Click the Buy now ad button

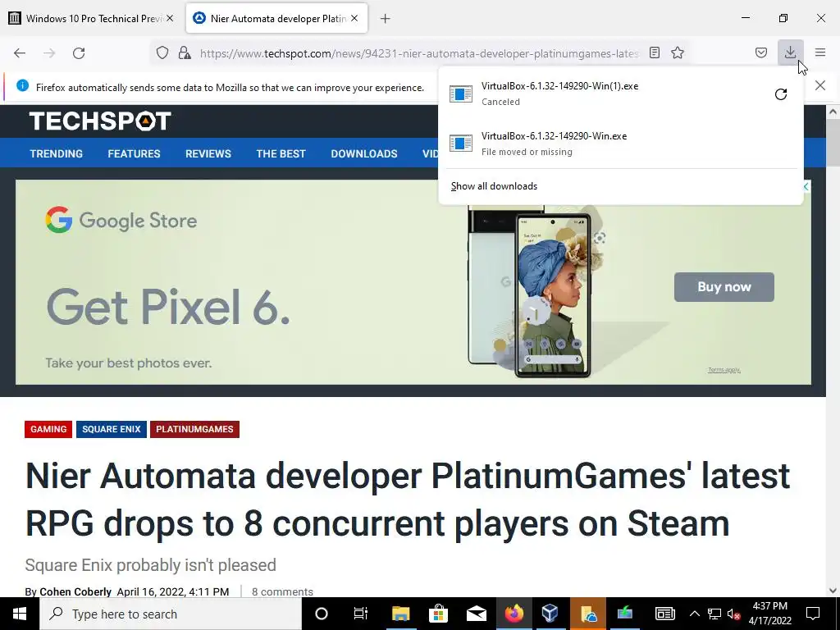(x=724, y=286)
